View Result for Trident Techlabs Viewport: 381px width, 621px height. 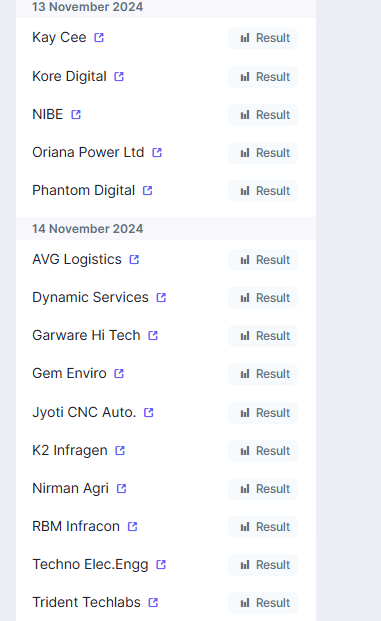263,603
